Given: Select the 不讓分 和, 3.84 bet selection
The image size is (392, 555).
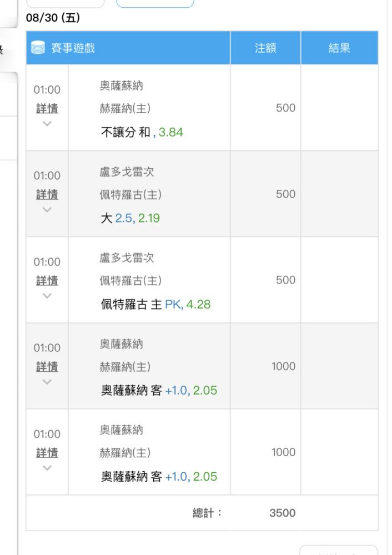Looking at the screenshot, I should point(142,133).
